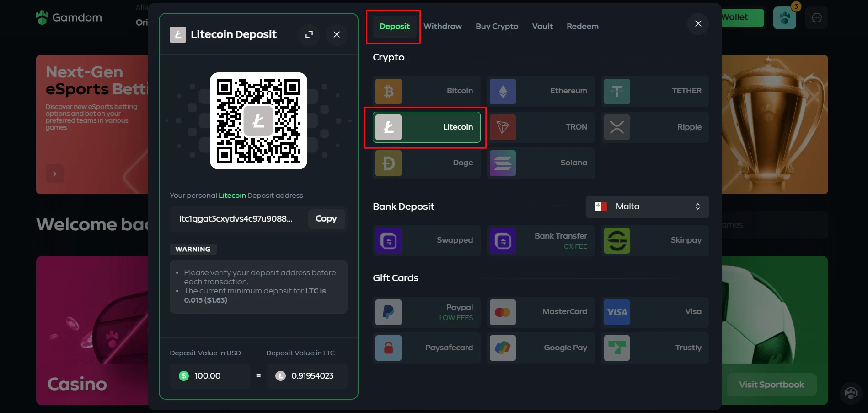The image size is (868, 413).
Task: Open the Next-Gen eSports Betting banner
Action: [92, 125]
